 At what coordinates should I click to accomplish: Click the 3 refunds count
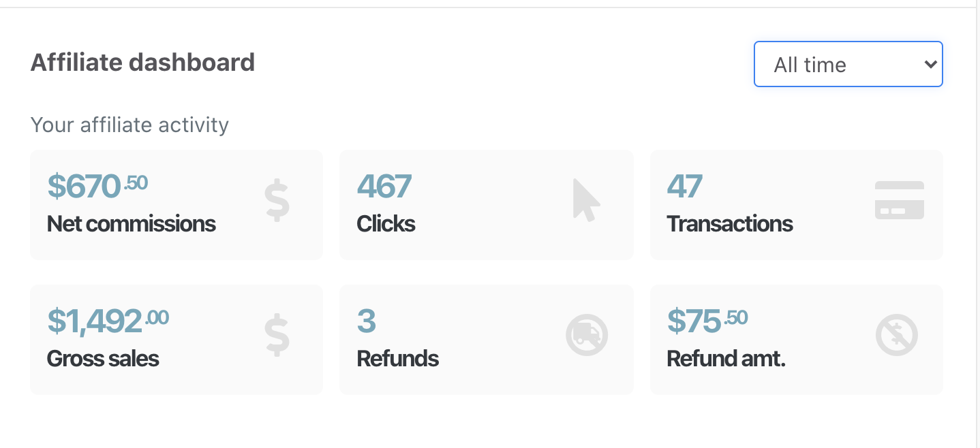tap(367, 321)
